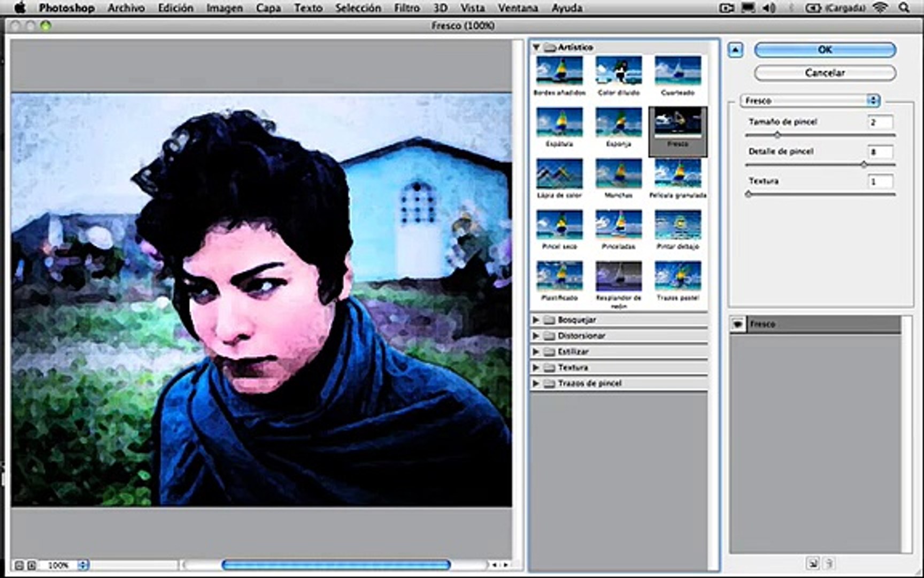The height and width of the screenshot is (578, 924).
Task: Select the Pinceladas filter thumbnail
Action: pyautogui.click(x=619, y=225)
